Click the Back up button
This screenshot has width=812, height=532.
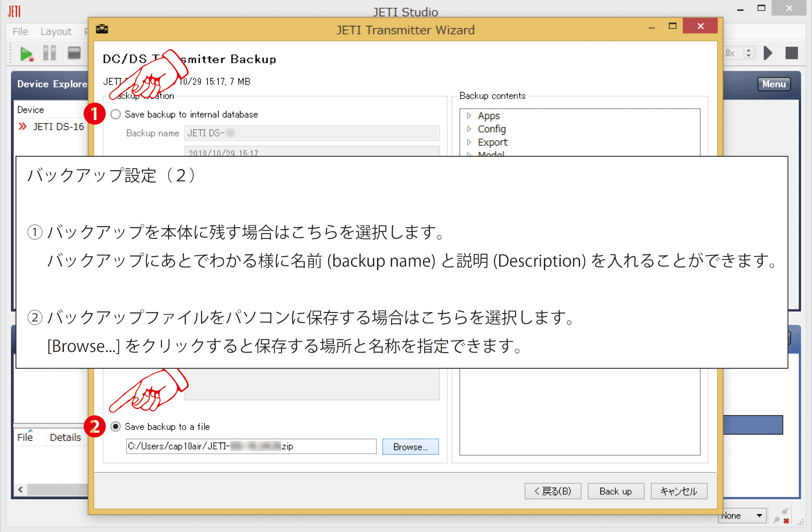(615, 491)
